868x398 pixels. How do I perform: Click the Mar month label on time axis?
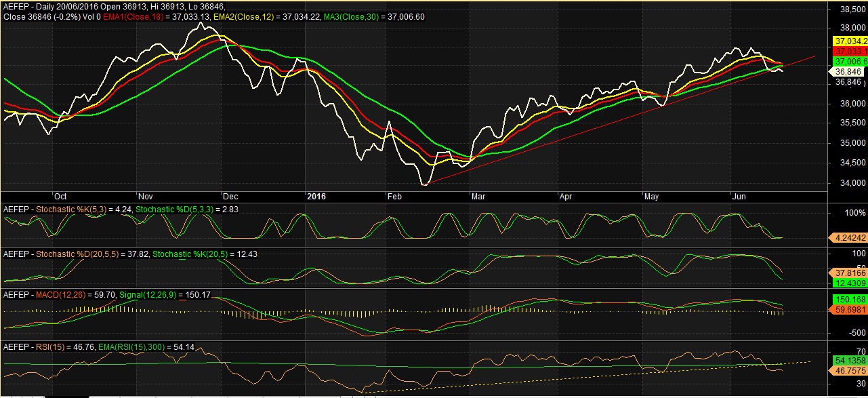tap(479, 196)
